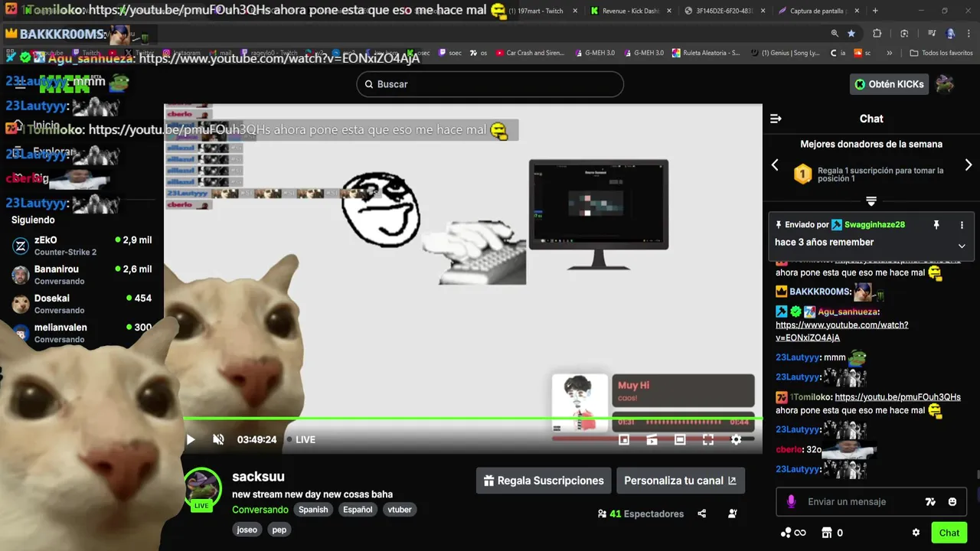The height and width of the screenshot is (551, 980).
Task: Select the joseo tag
Action: coord(247,530)
